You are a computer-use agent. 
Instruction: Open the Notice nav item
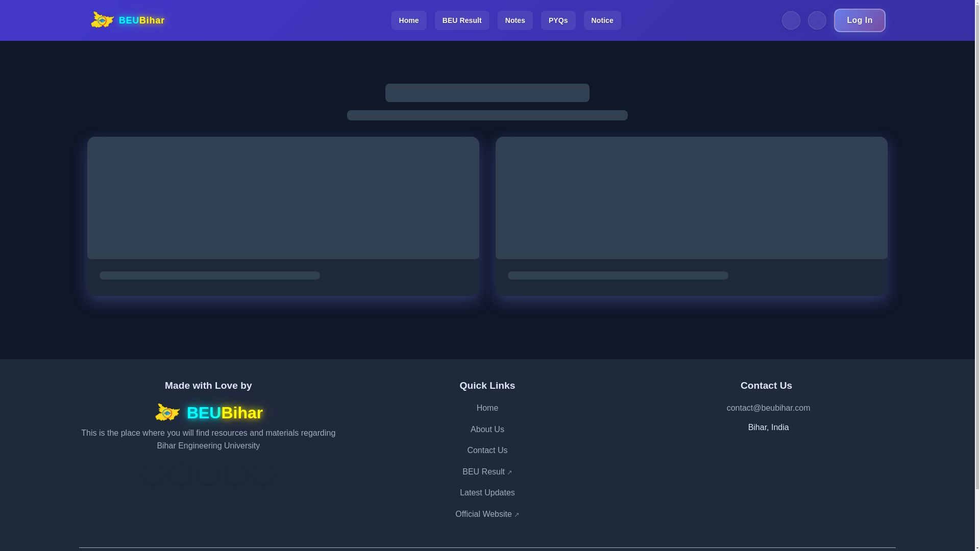tap(602, 20)
